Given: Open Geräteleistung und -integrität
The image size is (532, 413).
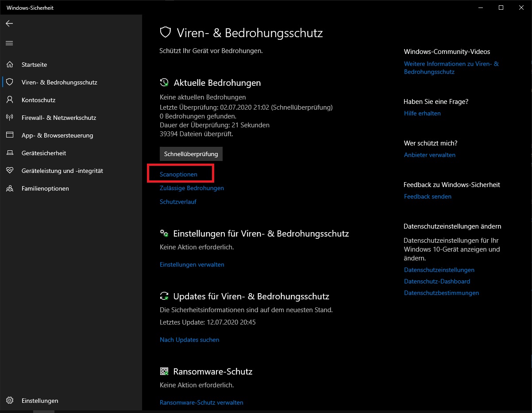Looking at the screenshot, I should point(71,171).
